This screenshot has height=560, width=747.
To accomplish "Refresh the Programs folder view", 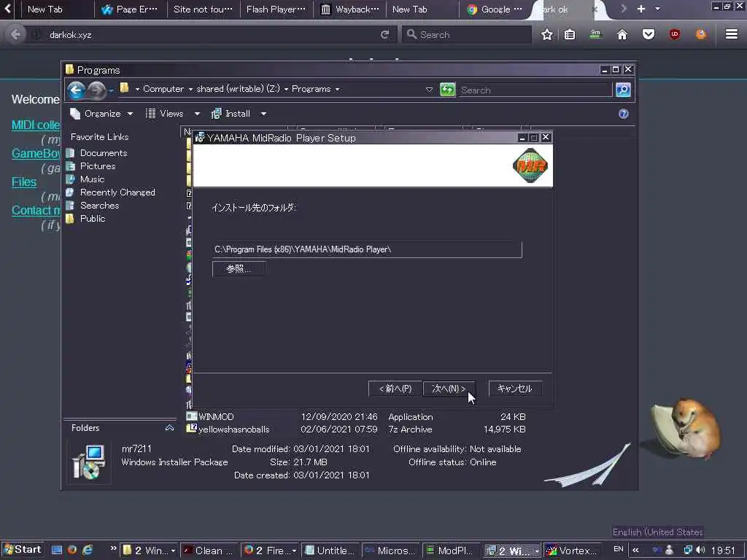I will [x=447, y=90].
